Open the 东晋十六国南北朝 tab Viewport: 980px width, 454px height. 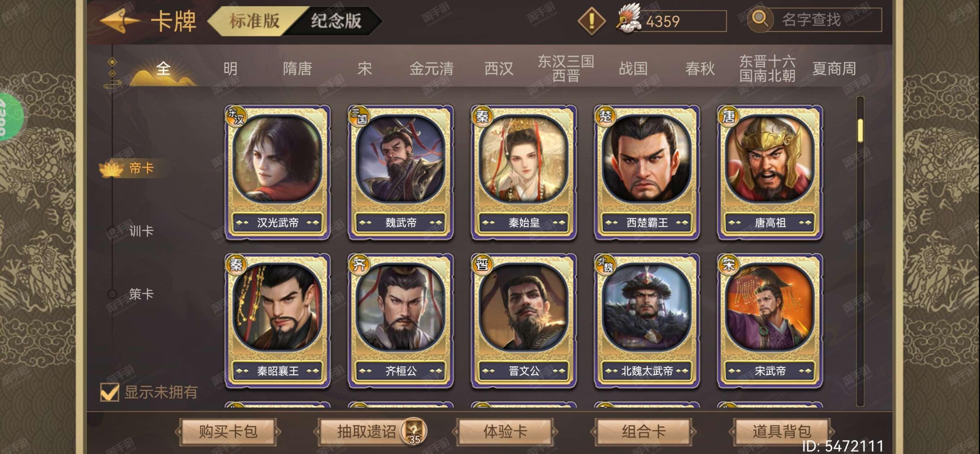coord(767,69)
